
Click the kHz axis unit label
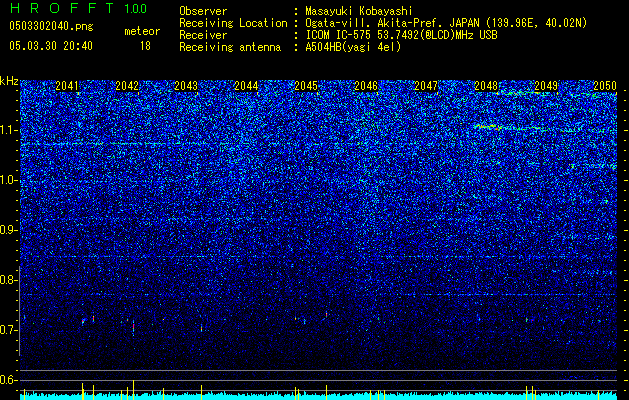9,81
